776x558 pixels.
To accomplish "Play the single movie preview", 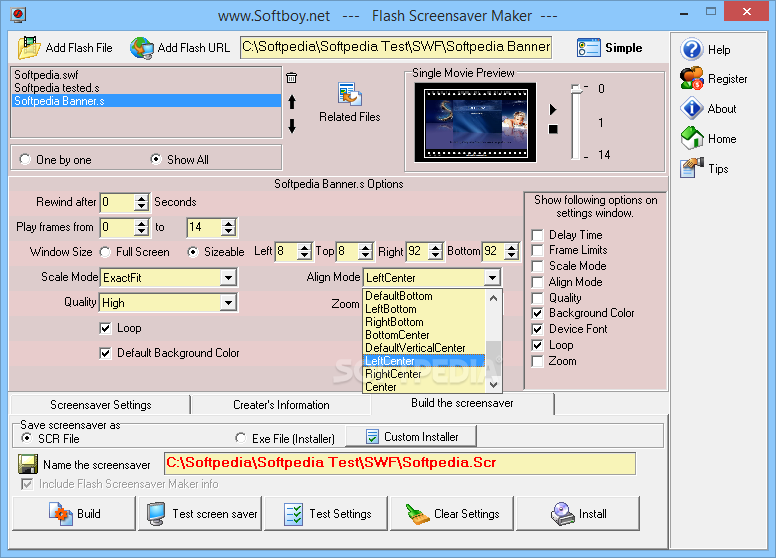I will click(x=553, y=109).
